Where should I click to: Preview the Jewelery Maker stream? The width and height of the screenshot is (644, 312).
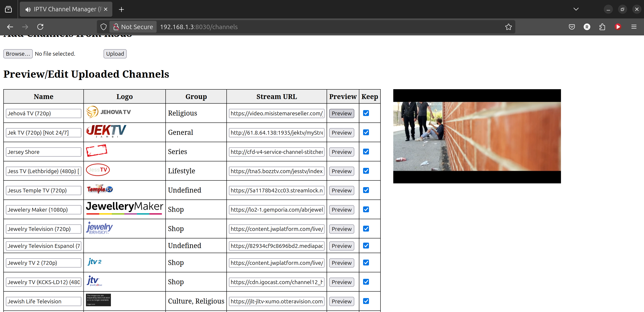(341, 210)
